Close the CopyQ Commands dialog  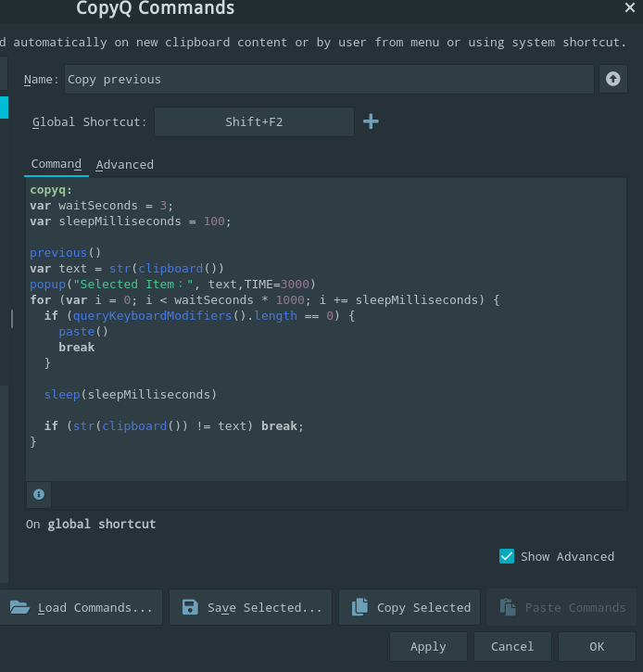[x=629, y=7]
